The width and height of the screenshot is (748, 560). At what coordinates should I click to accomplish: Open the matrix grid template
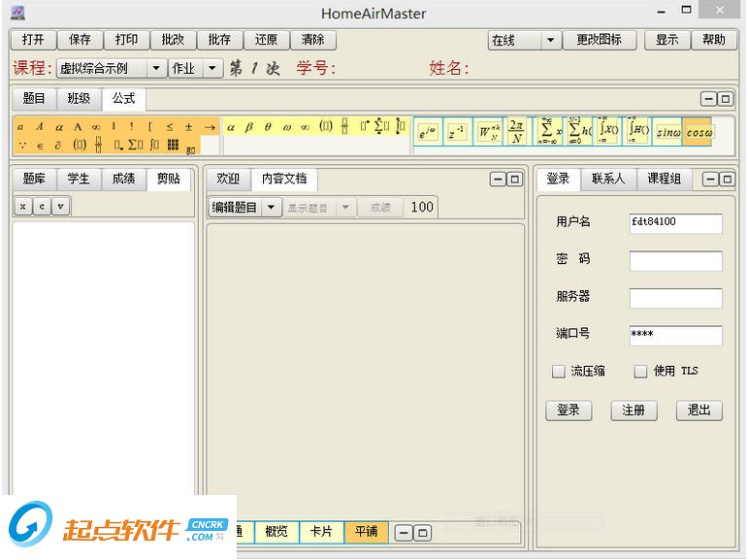[x=173, y=145]
